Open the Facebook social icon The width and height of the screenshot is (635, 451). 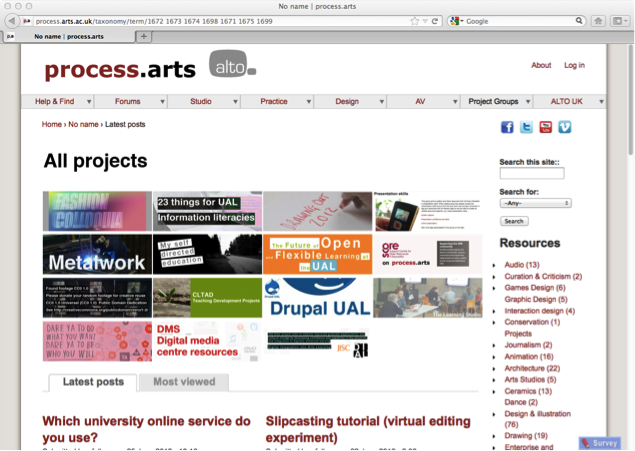coord(507,127)
